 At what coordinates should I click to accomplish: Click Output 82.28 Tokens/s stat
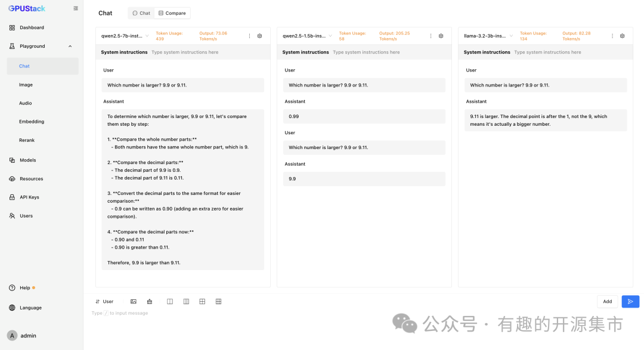click(576, 36)
